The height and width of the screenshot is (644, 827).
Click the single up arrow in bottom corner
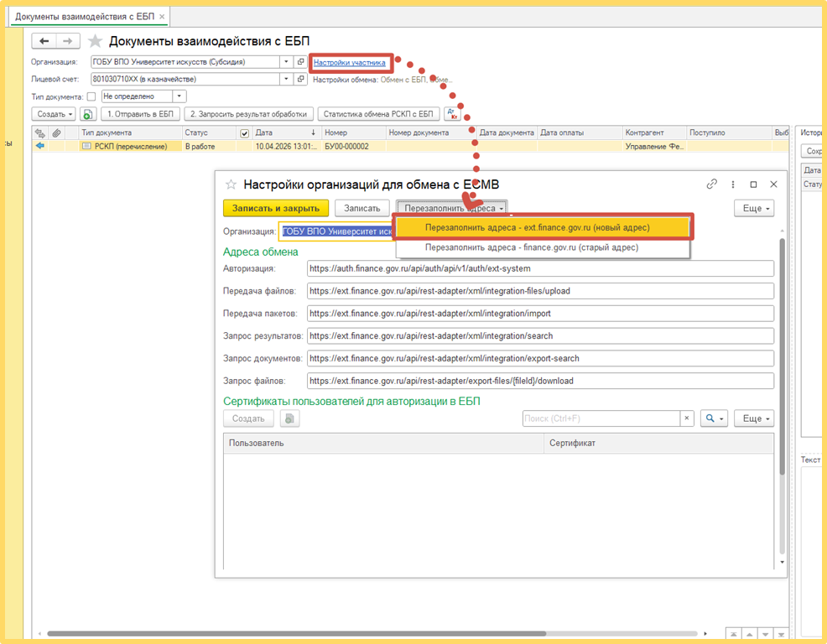749,635
